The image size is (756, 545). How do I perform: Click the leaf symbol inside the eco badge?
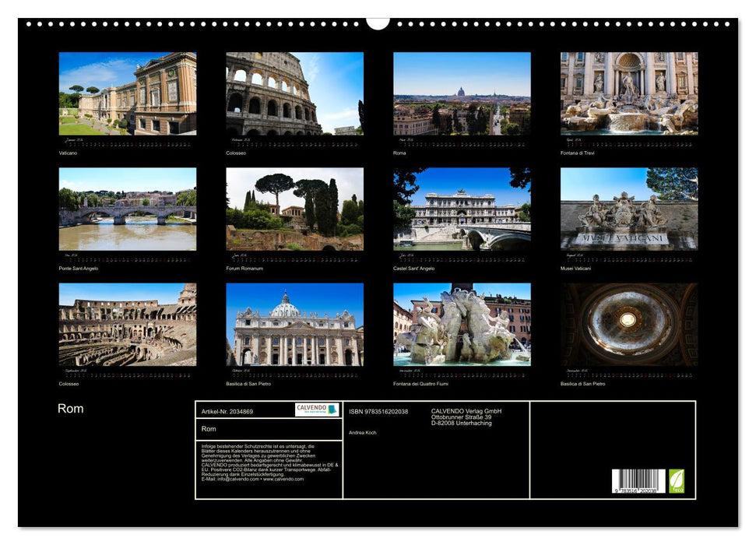click(677, 478)
